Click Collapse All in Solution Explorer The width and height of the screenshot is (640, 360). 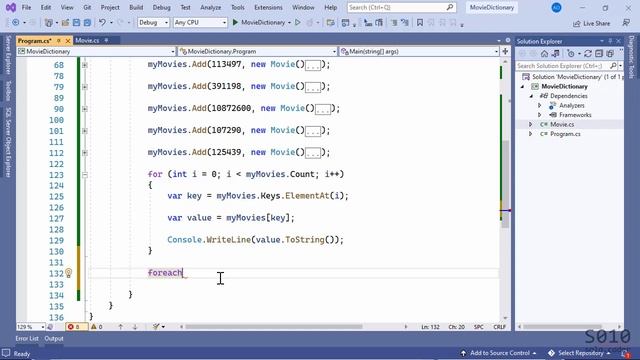point(599,54)
